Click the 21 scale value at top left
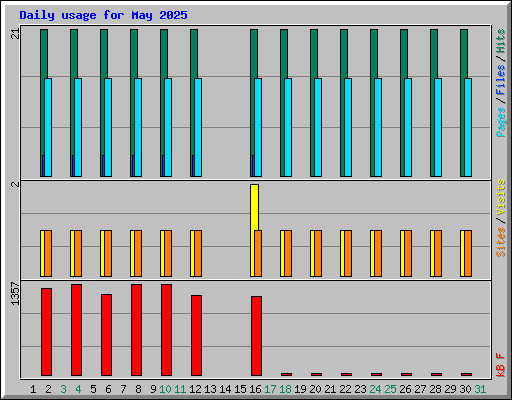The height and width of the screenshot is (400, 512). (x=15, y=34)
